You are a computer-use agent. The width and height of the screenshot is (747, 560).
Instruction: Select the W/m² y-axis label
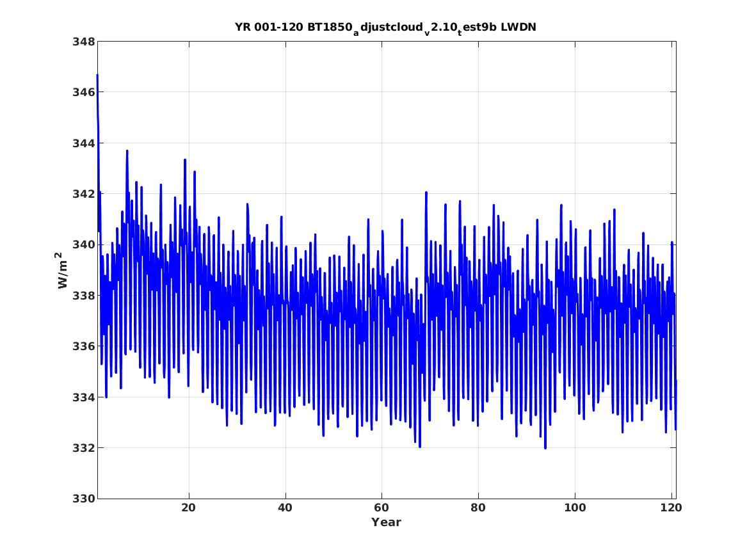tap(61, 271)
